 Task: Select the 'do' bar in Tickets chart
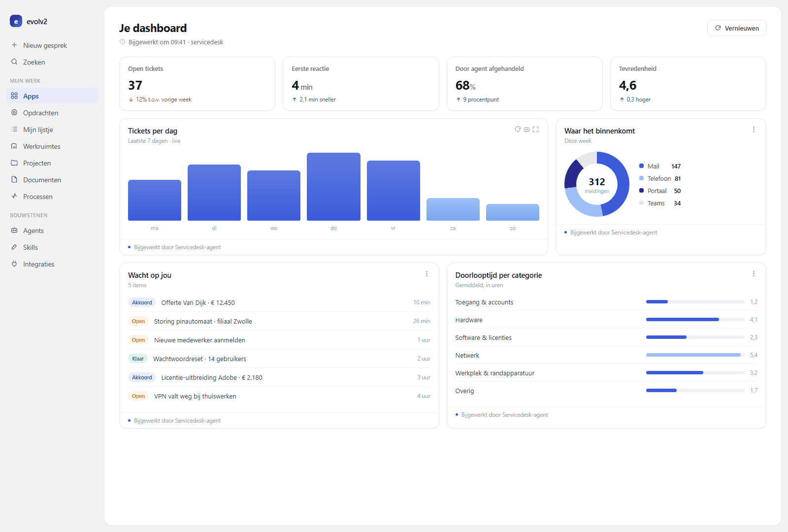[333, 187]
